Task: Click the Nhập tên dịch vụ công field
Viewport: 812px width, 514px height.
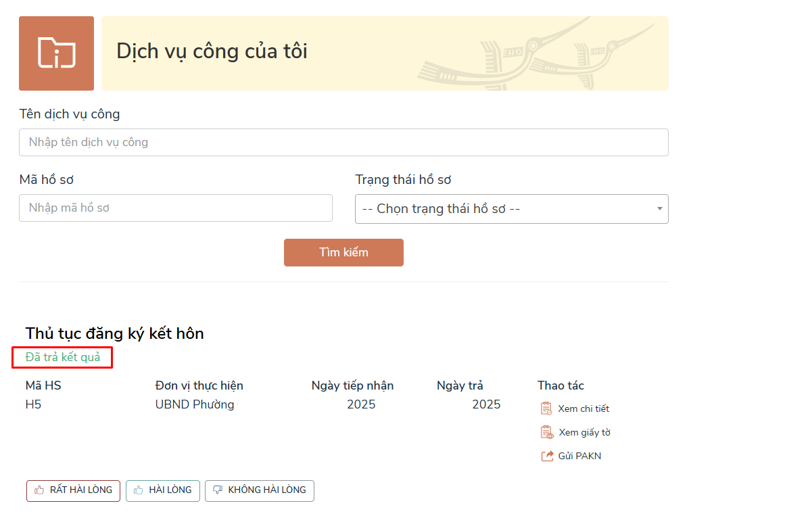Action: (x=343, y=142)
